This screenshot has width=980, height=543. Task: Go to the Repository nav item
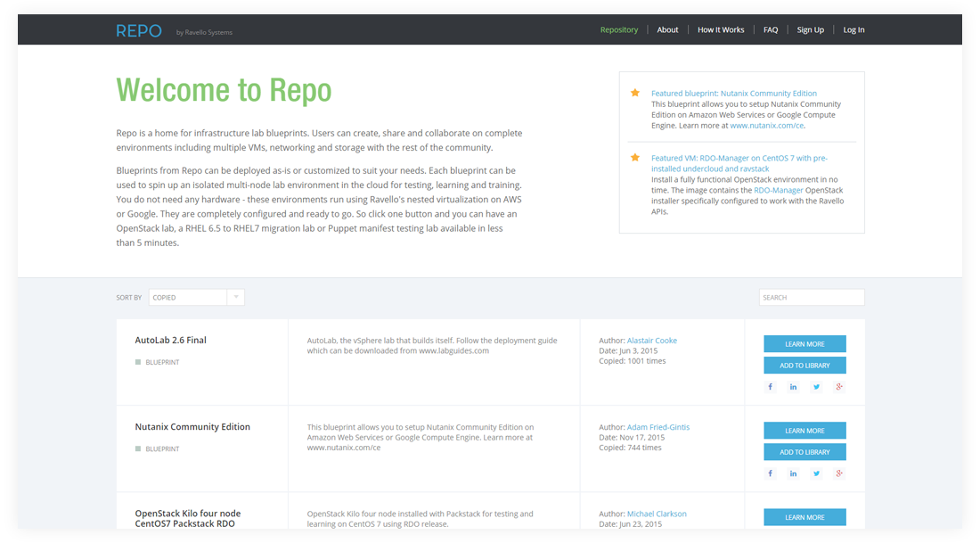tap(619, 29)
